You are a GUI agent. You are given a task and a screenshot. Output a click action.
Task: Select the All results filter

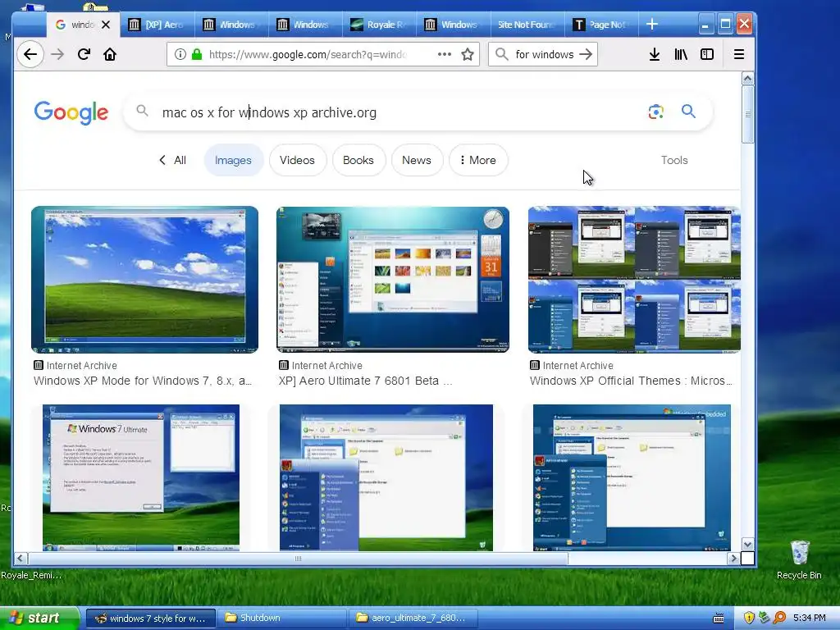pos(173,160)
